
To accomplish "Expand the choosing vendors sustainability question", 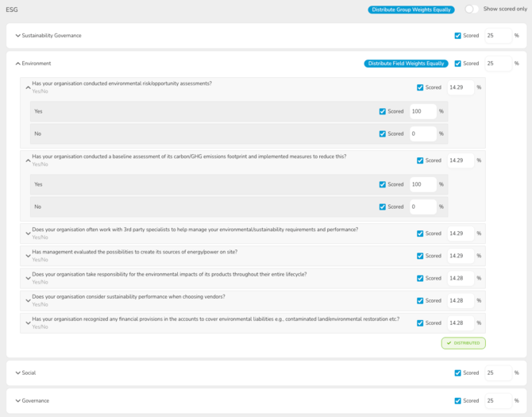I will point(28,300).
